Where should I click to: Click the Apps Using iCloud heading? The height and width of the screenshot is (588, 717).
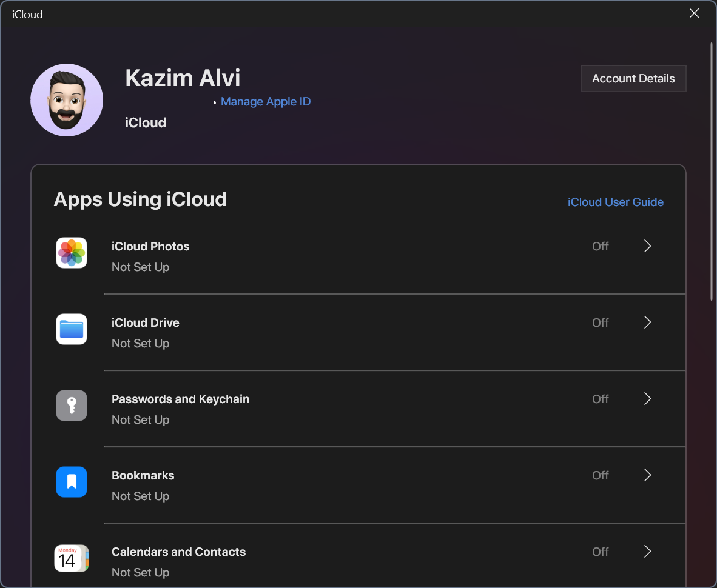tap(140, 199)
